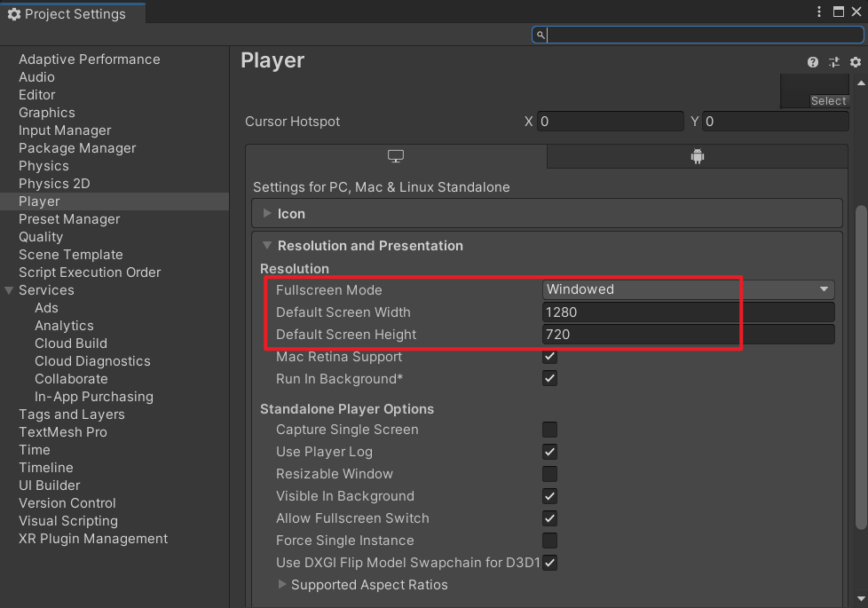Open Scene Template settings
Image resolution: width=868 pixels, height=608 pixels.
coord(71,254)
